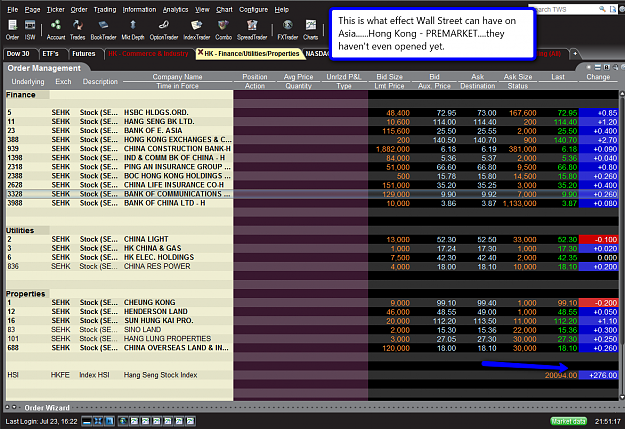Select the HSBC HLDGS.ORD. row

[x=312, y=112]
